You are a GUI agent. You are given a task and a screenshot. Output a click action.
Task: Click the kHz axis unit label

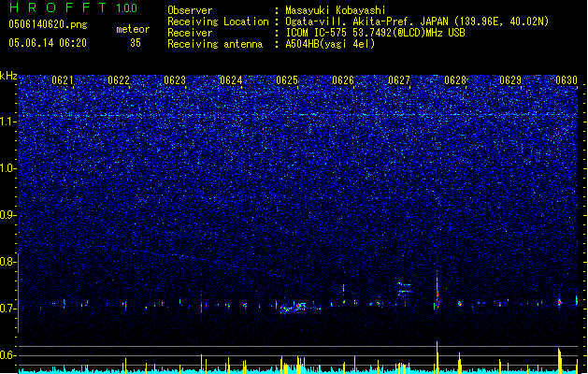pyautogui.click(x=8, y=76)
